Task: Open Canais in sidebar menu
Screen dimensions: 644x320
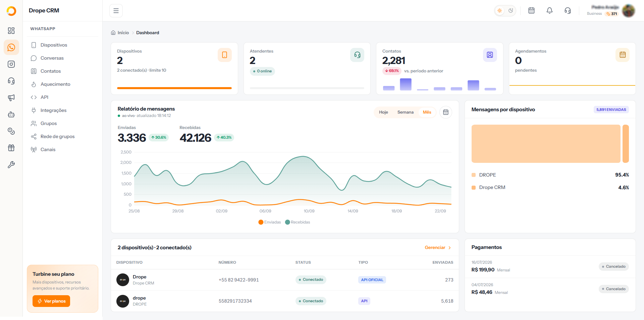Action: tap(62, 149)
